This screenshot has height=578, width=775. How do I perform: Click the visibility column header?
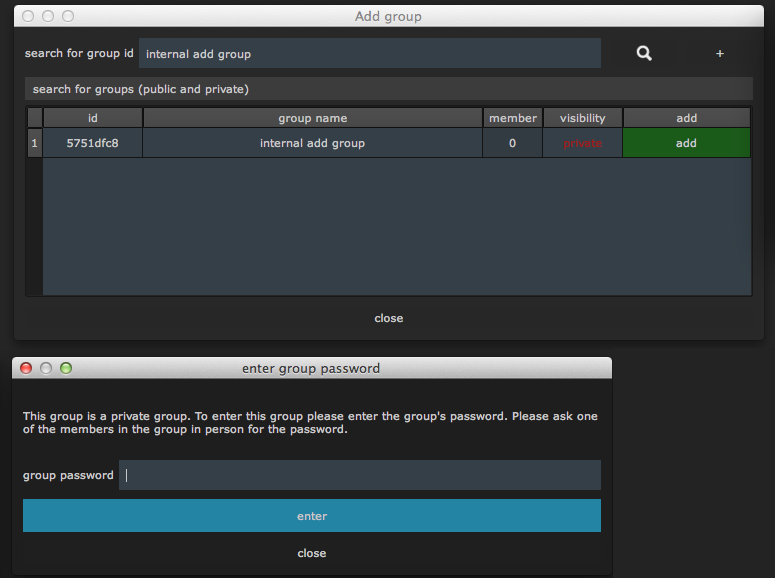coord(582,118)
